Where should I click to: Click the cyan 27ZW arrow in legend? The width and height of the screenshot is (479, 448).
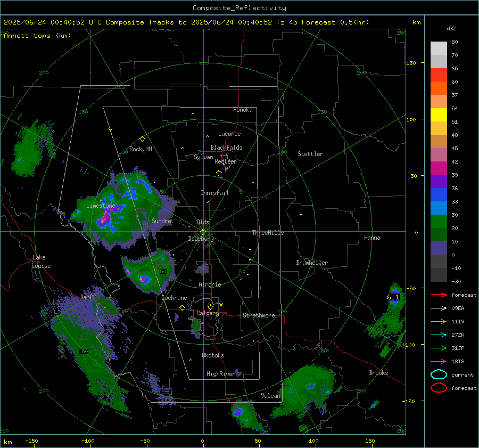tap(439, 335)
